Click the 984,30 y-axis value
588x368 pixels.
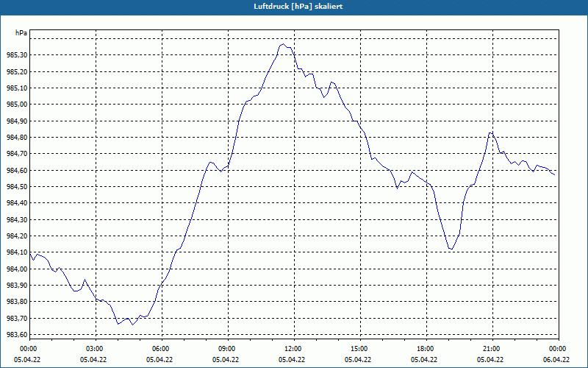tap(17, 219)
